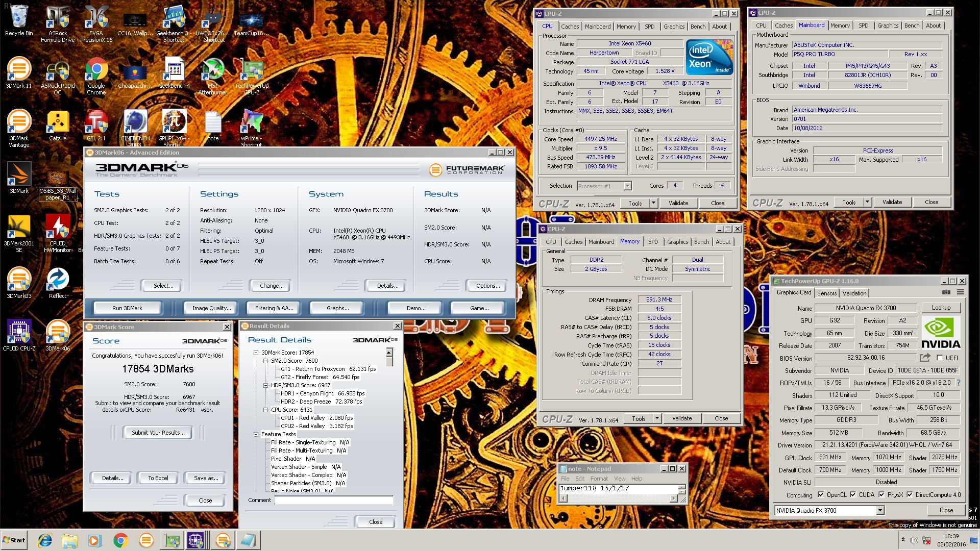Screen dimensions: 980x551
Task: Open the GPU-Z hamburger menu icon
Action: pyautogui.click(x=960, y=292)
